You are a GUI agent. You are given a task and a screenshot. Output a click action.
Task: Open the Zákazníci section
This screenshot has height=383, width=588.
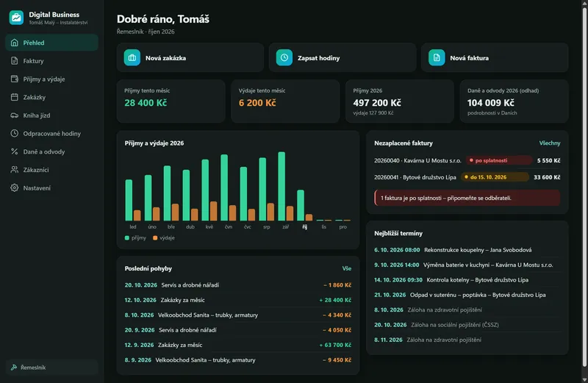click(51, 170)
